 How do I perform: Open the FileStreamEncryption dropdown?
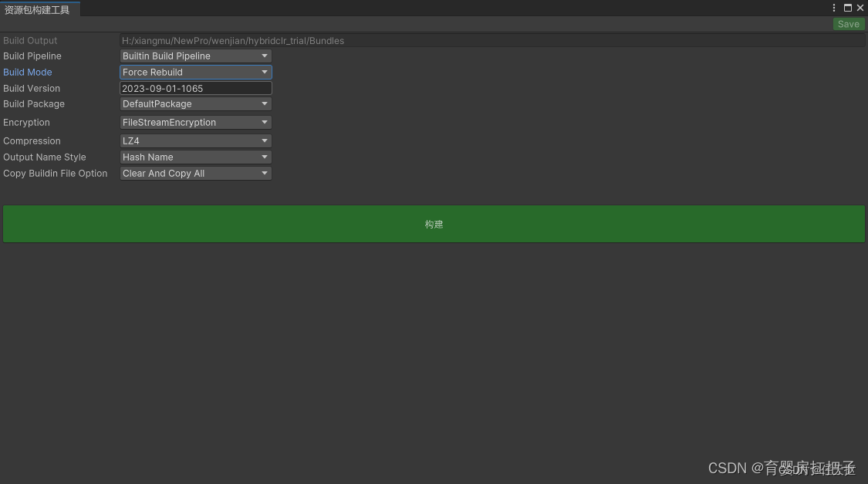(195, 122)
